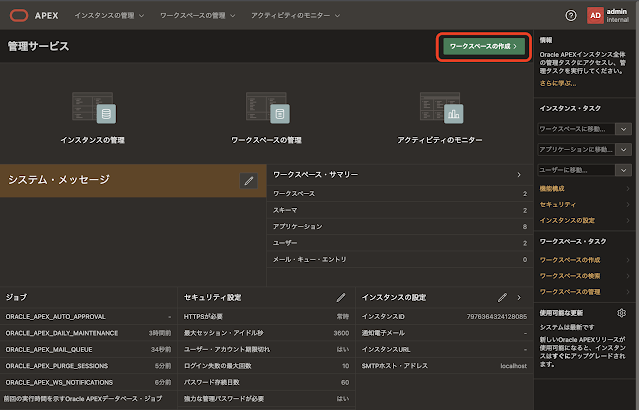Open the インスタンスの管理 large icon

94,108
